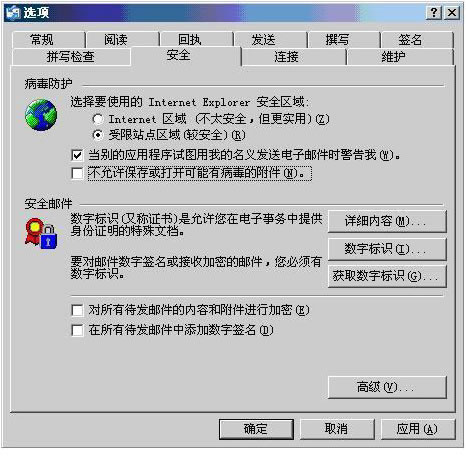Open 数字标识(I)... dialog
467x457 pixels.
click(x=387, y=249)
